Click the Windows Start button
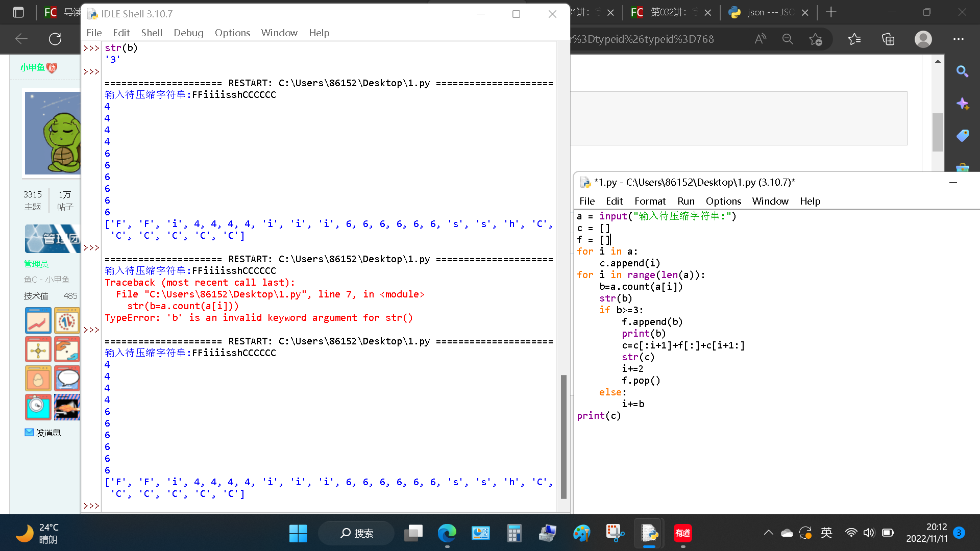This screenshot has height=551, width=980. [298, 533]
